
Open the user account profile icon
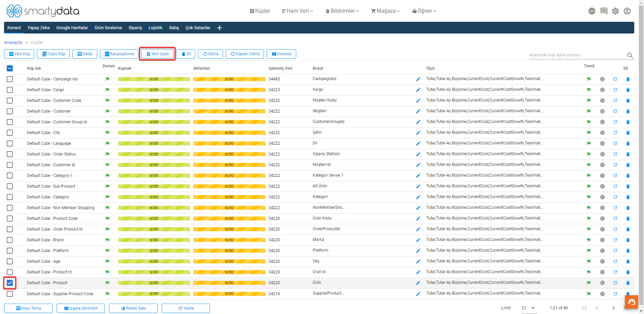[627, 11]
